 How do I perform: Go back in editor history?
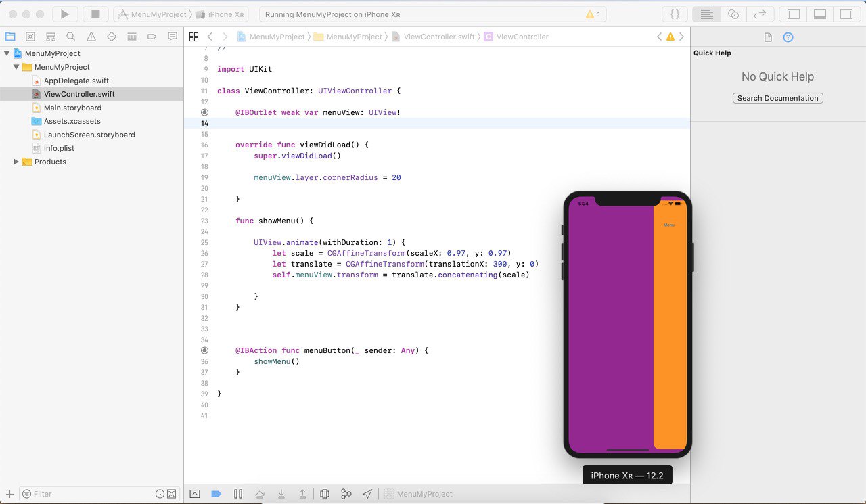click(x=210, y=37)
